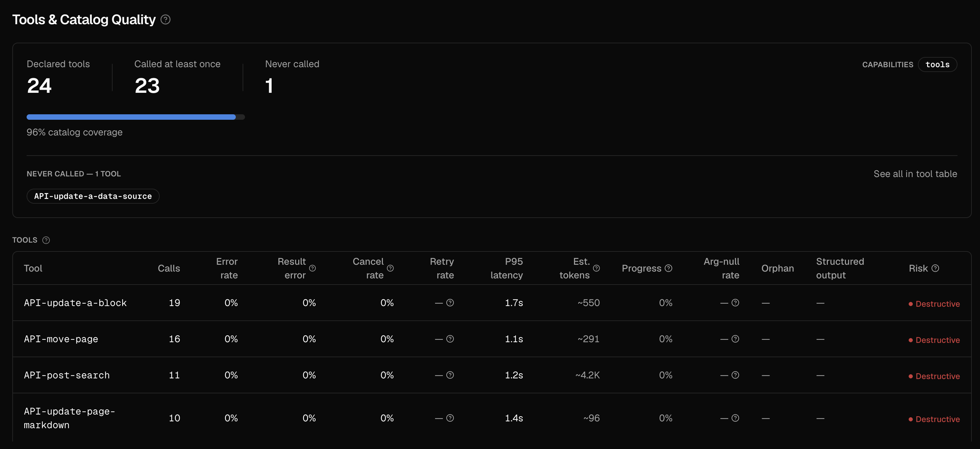Show Result error column help tooltip
980x449 pixels.
click(312, 268)
